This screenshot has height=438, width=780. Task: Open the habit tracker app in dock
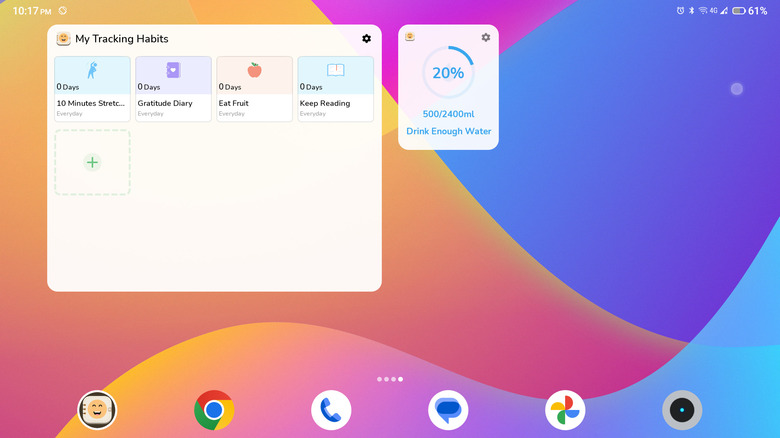click(98, 410)
